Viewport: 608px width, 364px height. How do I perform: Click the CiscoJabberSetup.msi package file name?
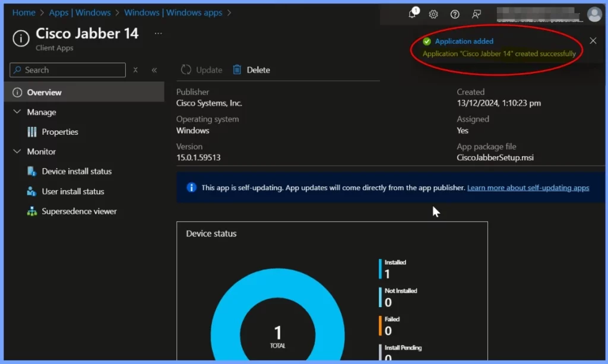pos(495,157)
